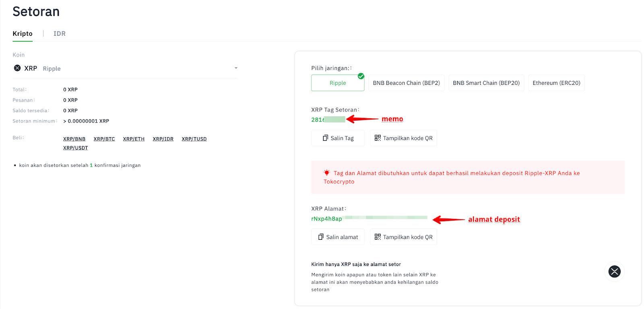
Task: Show the address QR code button
Action: [403, 237]
